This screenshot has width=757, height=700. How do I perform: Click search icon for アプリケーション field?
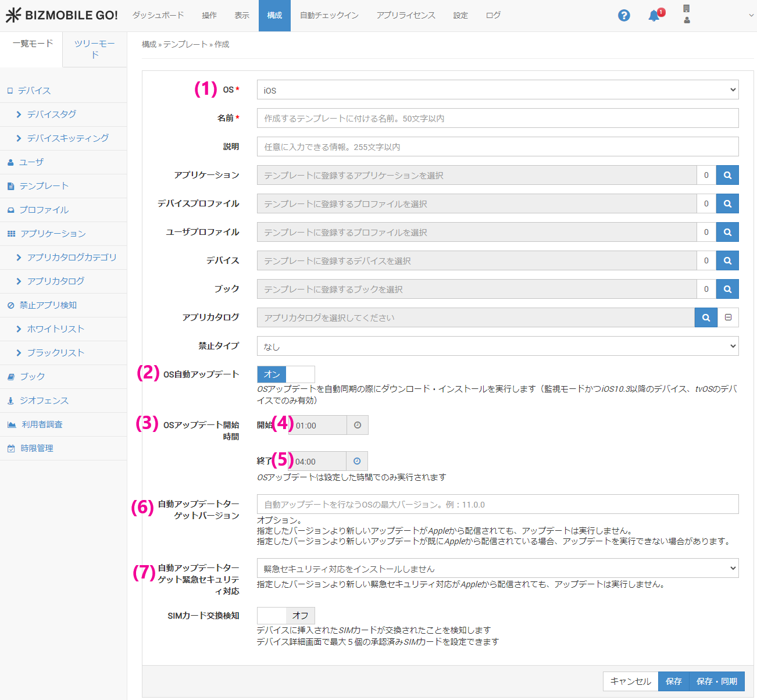[x=727, y=175]
